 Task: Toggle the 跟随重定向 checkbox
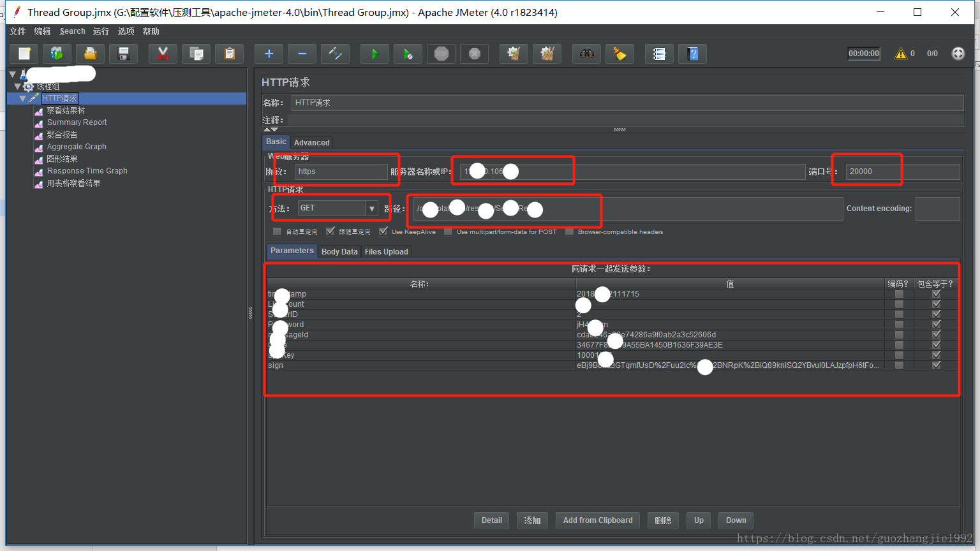click(330, 231)
